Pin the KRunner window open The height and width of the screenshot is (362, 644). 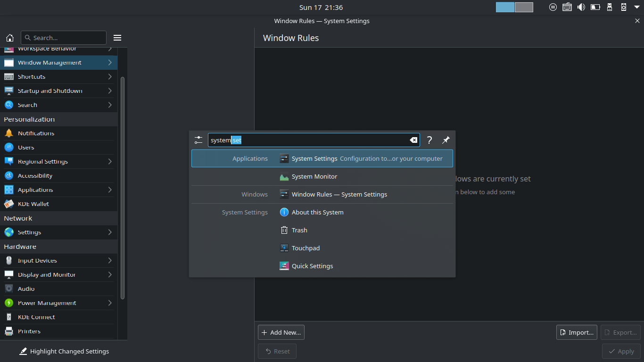(446, 140)
